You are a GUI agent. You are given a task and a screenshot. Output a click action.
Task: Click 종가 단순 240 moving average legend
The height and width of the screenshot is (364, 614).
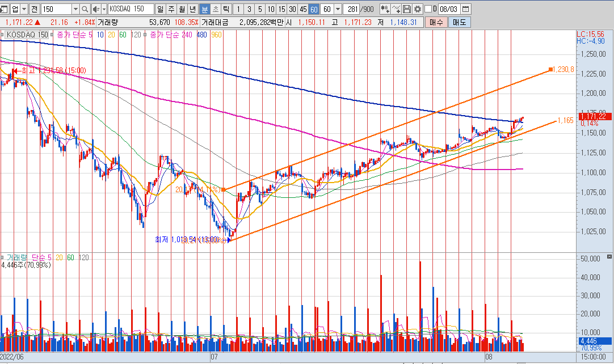tap(171, 35)
